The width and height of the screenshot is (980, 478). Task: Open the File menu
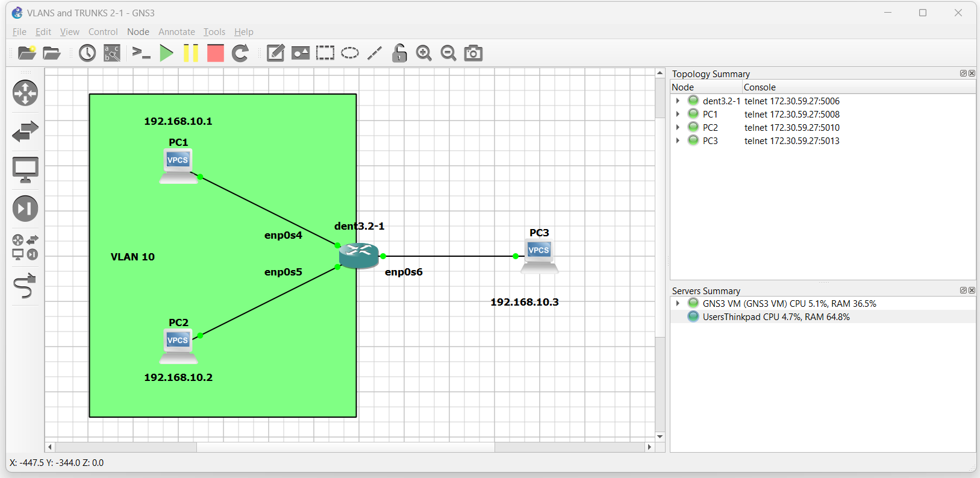(19, 32)
